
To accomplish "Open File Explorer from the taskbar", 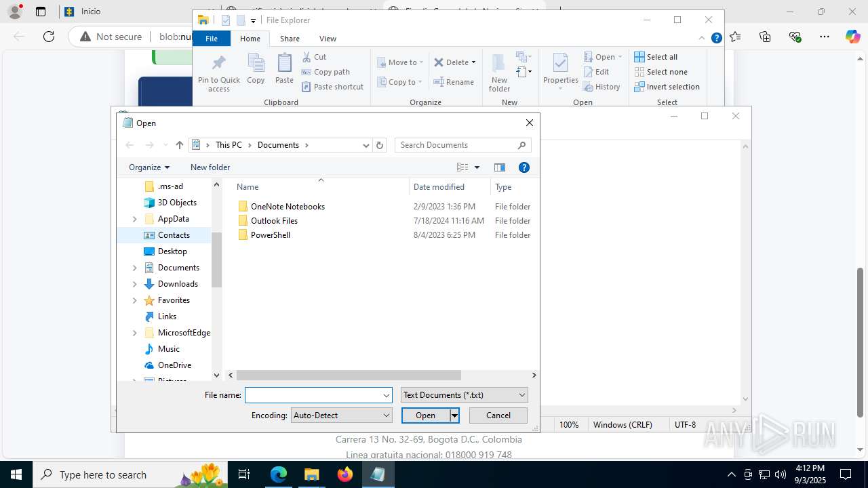I will (312, 474).
